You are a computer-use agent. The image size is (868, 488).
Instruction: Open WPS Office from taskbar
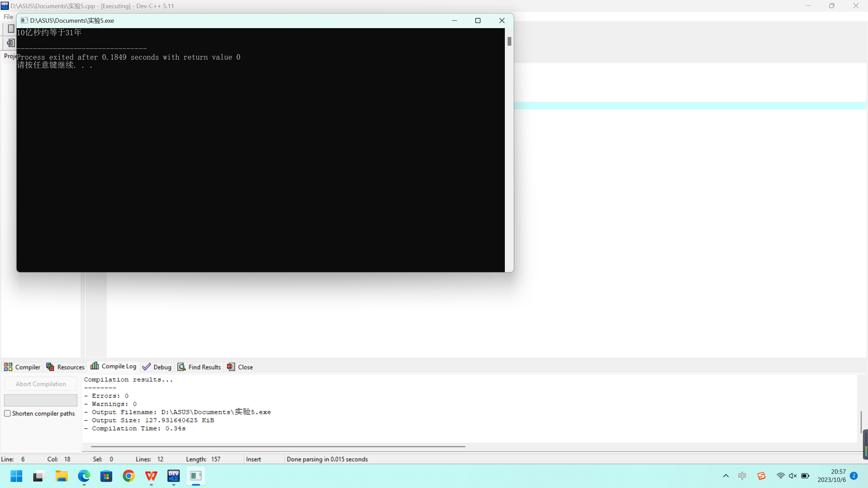(x=151, y=476)
